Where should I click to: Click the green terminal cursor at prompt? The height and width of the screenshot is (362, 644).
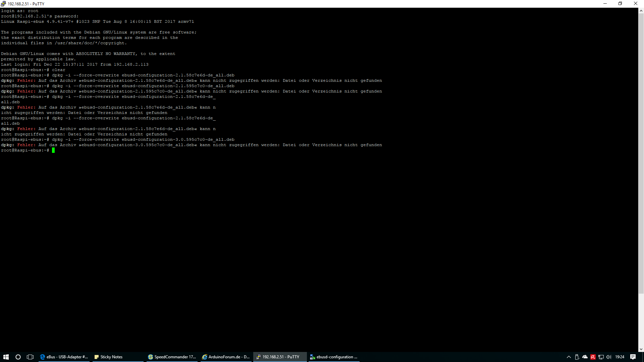click(53, 150)
